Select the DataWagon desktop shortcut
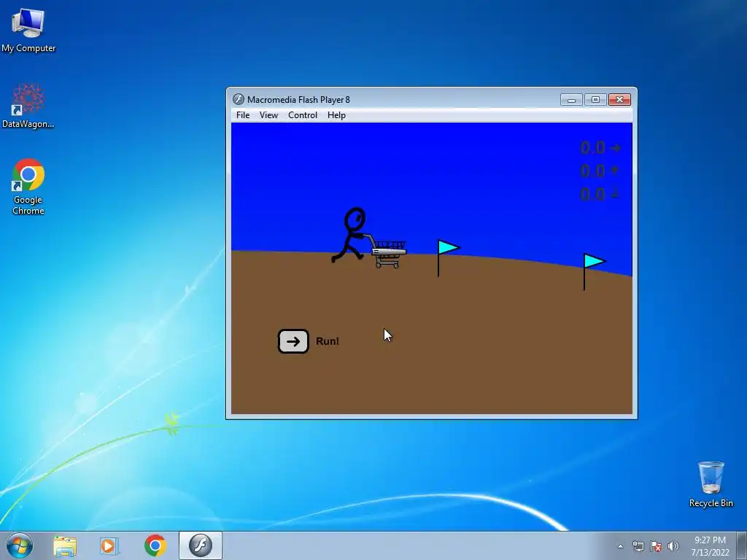747x560 pixels. (x=28, y=106)
